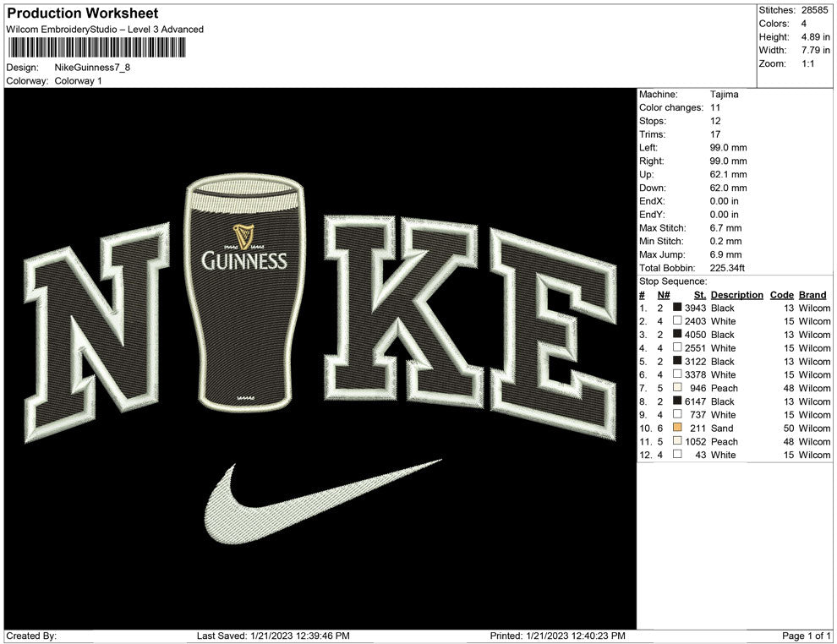
Task: Click the stitches count '28585'
Action: [814, 10]
